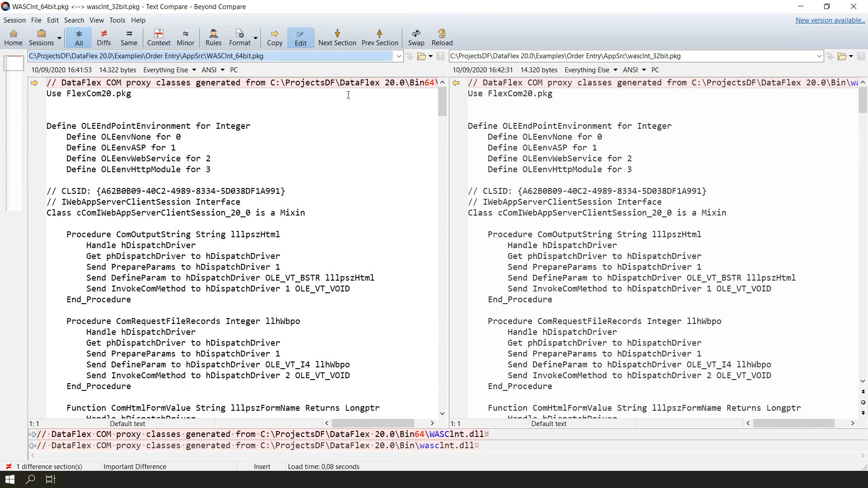The height and width of the screenshot is (488, 868).
Task: Click right file path input field
Action: 633,56
